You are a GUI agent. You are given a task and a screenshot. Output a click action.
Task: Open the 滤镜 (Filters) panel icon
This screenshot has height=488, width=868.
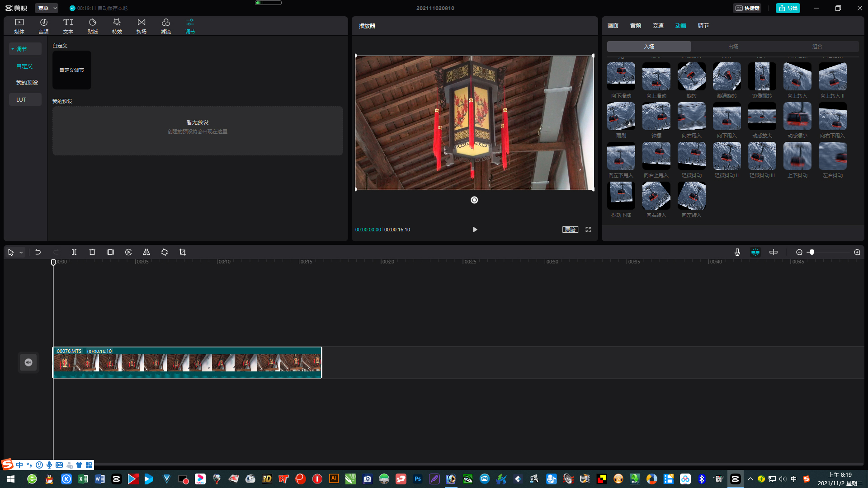pos(166,26)
